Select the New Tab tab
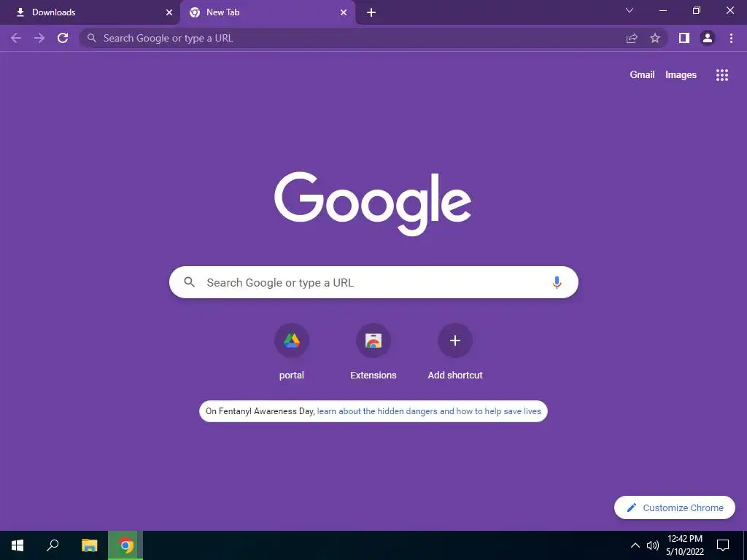 (267, 12)
